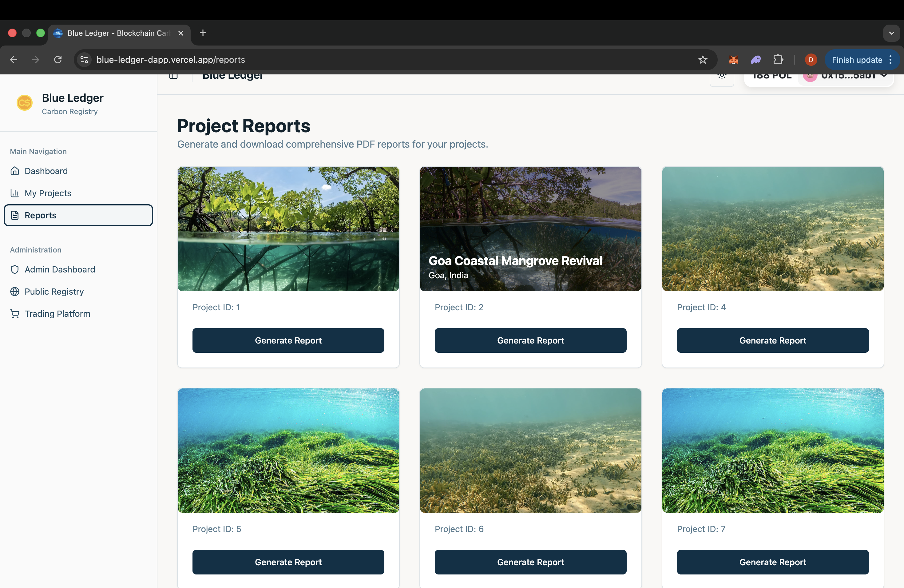
Task: Generate Report for Project ID 1
Action: (x=288, y=340)
